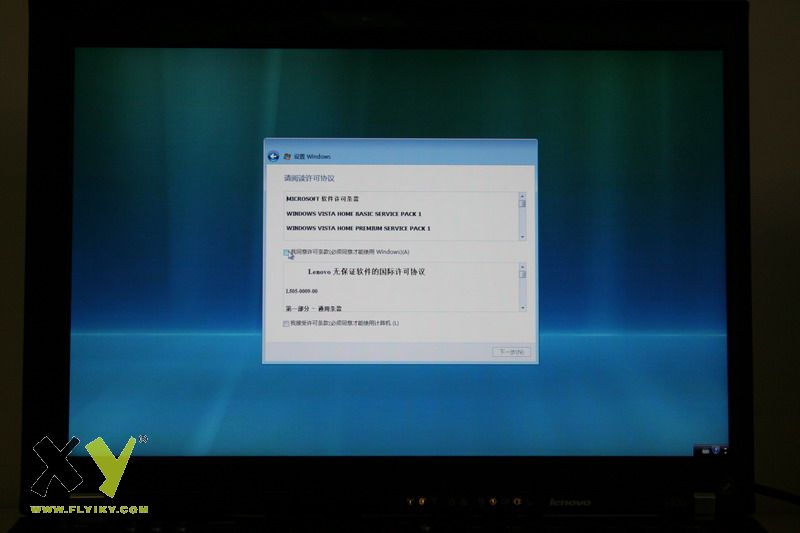The height and width of the screenshot is (533, 800).
Task: Click the MICROSOFT license terms heading line
Action: tap(322, 199)
